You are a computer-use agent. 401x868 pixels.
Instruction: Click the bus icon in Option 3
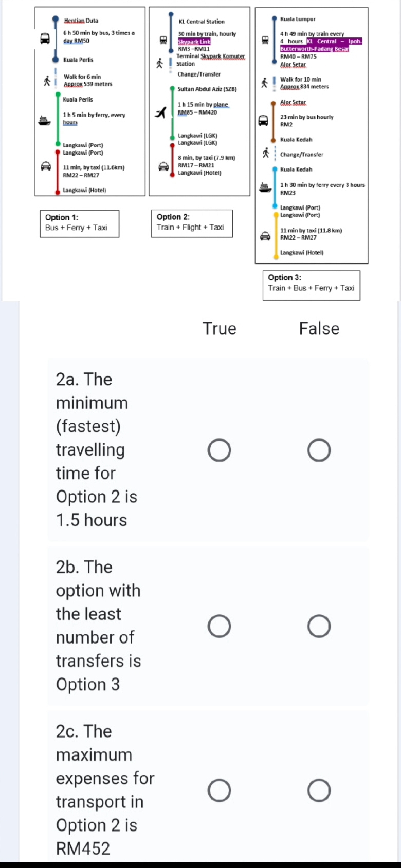tap(263, 120)
